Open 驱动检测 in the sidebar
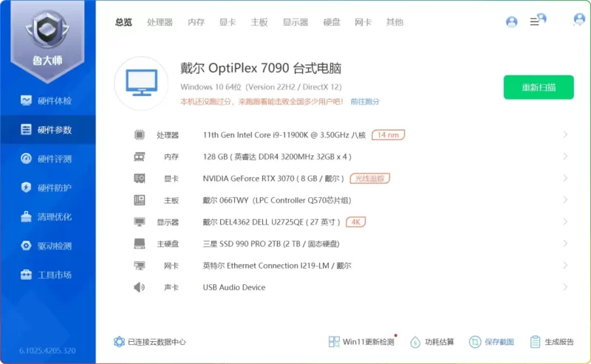This screenshot has height=364, width=591. [47, 246]
